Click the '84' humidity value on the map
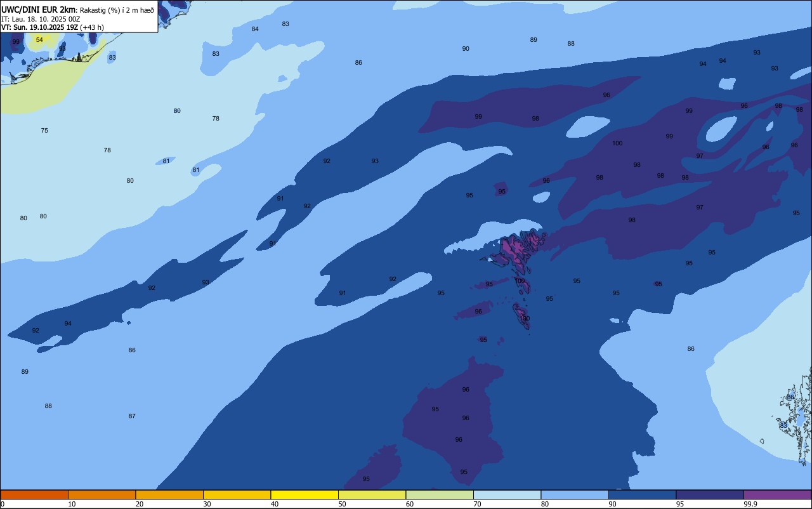 (255, 29)
